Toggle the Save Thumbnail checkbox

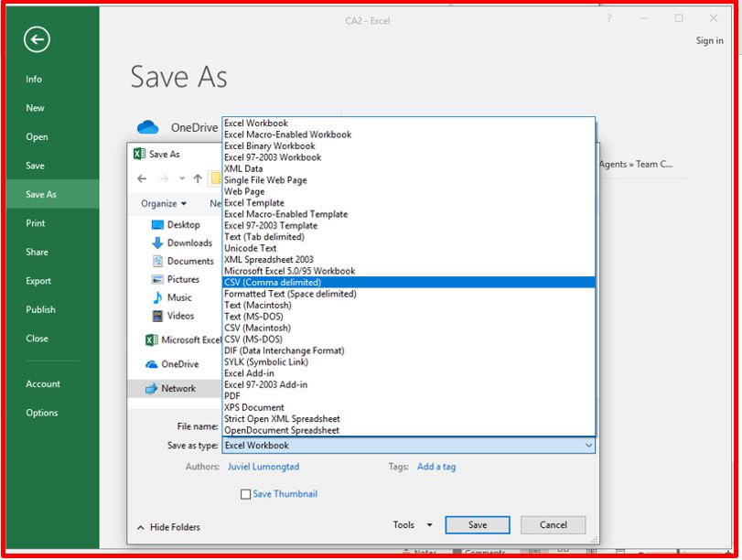(x=245, y=494)
